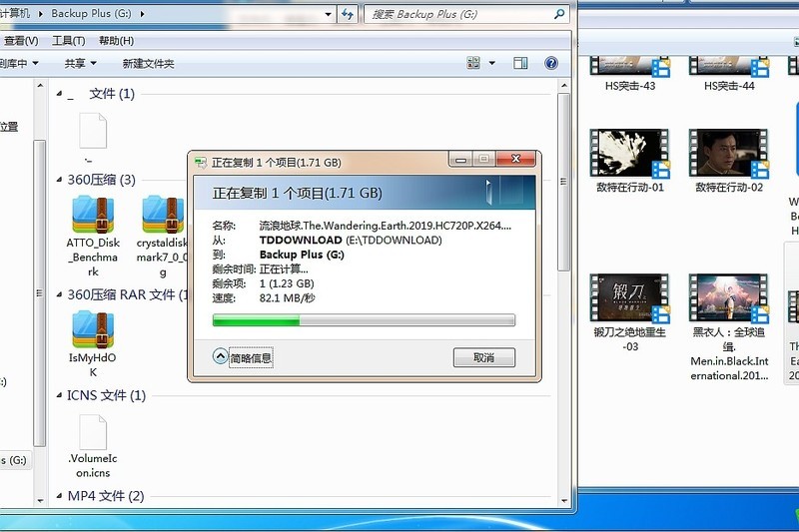Open the 共享 dropdown menu
799x532 pixels.
click(81, 64)
